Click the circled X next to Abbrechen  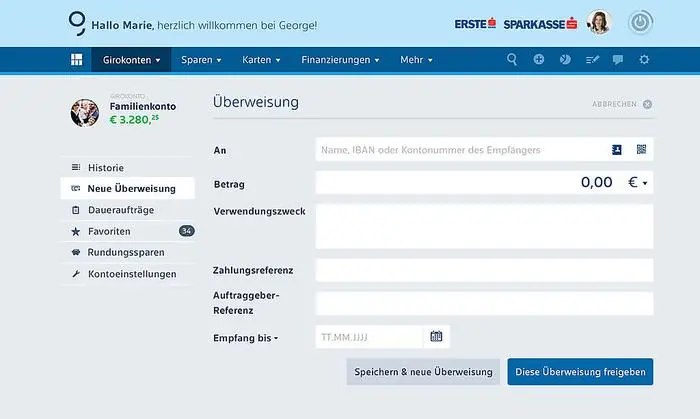point(647,104)
